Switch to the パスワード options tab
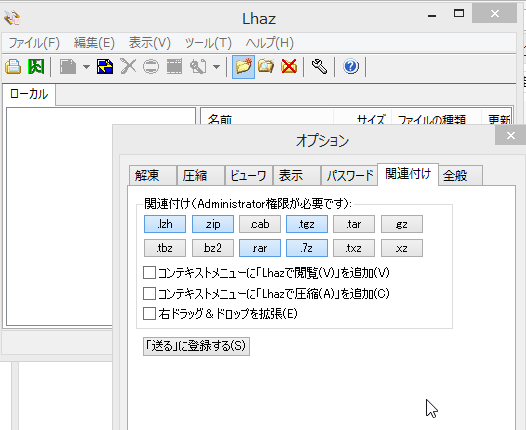Screen dimensions: 526x430 [349, 175]
